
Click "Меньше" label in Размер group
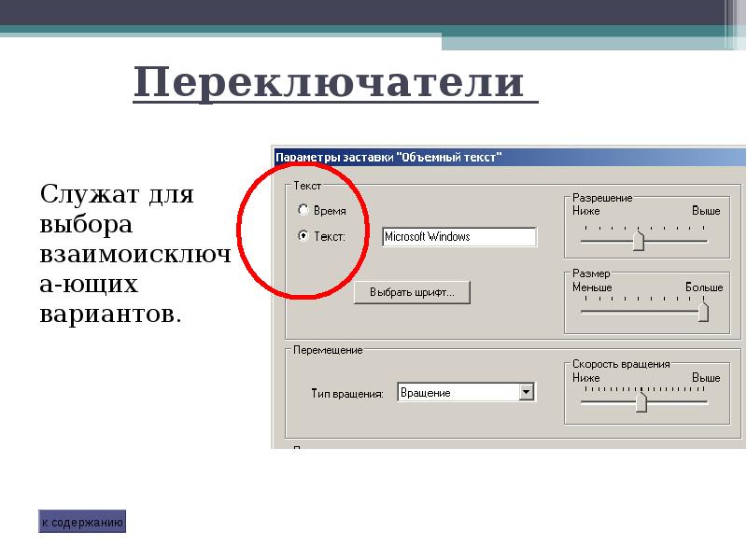(592, 287)
